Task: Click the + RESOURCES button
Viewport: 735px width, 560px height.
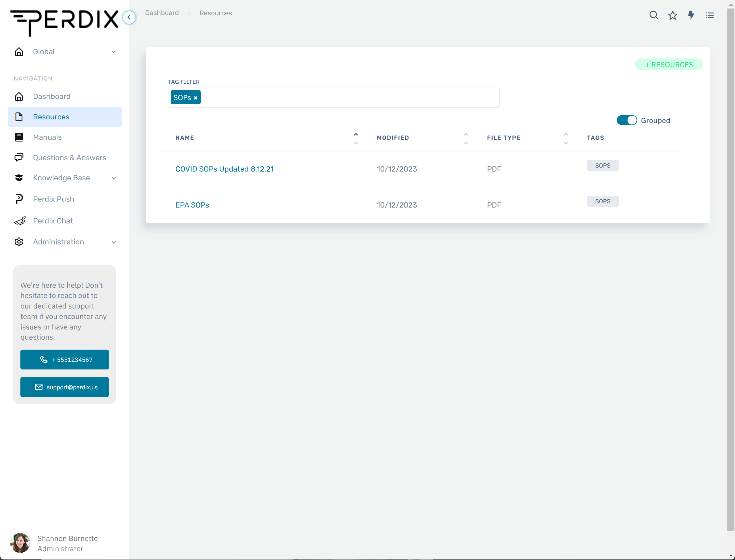Action: coord(669,65)
